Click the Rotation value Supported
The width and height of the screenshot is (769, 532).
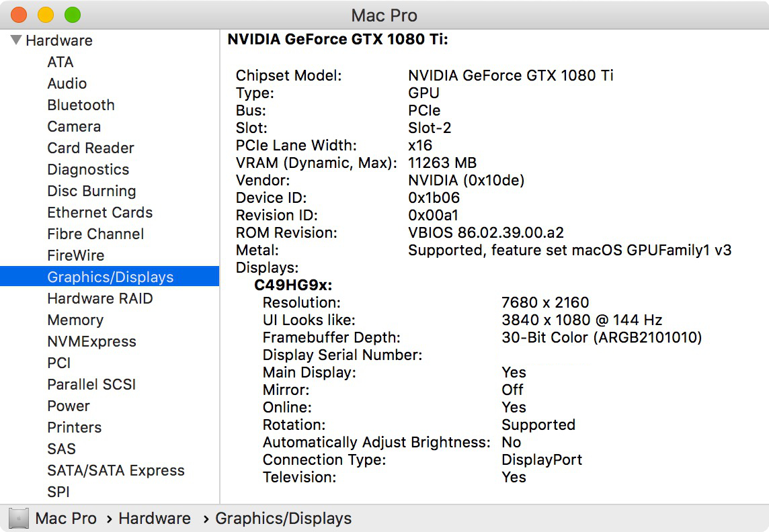538,425
